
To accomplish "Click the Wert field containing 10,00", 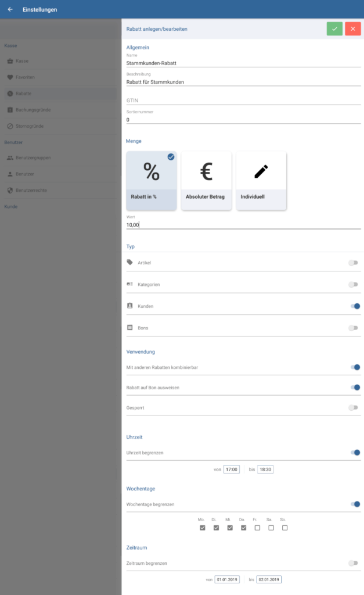I will (243, 224).
